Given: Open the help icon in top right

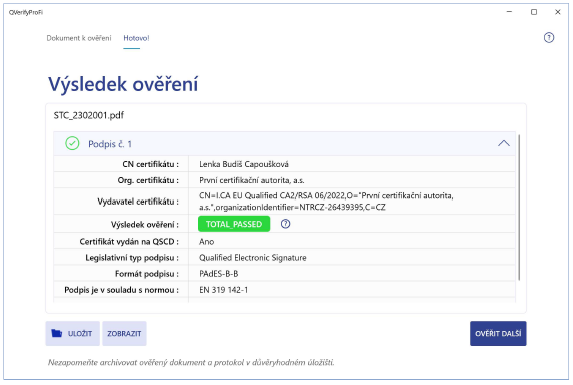Looking at the screenshot, I should pos(549,38).
